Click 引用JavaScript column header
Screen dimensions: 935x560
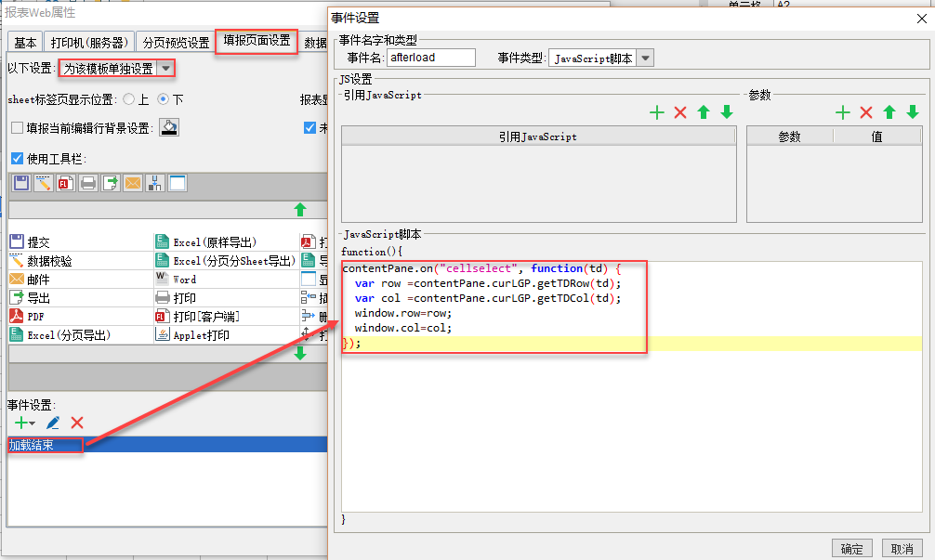[x=538, y=137]
